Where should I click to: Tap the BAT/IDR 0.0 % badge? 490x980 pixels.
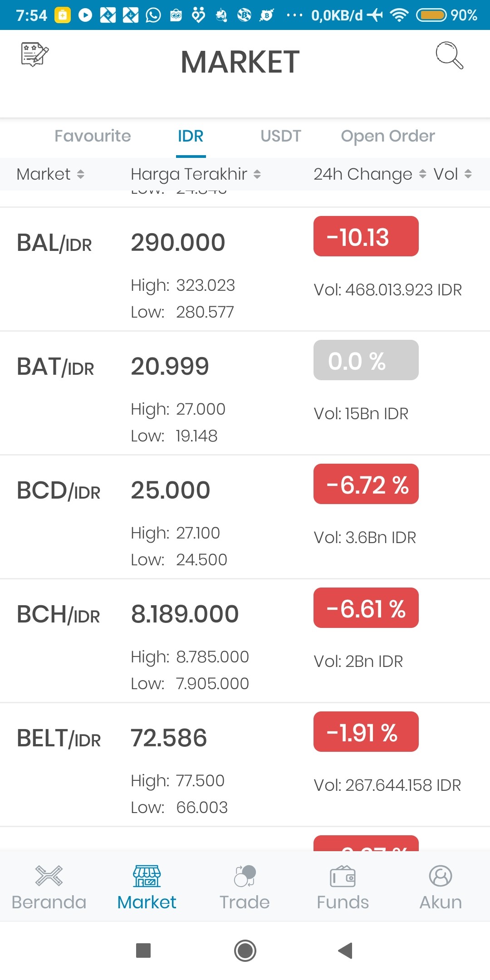pos(366,360)
